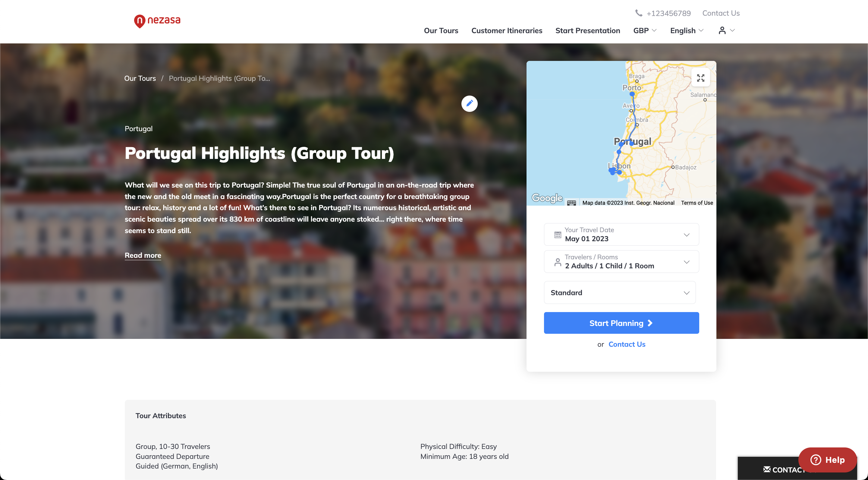Open map Terms of Use link
This screenshot has height=480, width=868.
click(697, 203)
